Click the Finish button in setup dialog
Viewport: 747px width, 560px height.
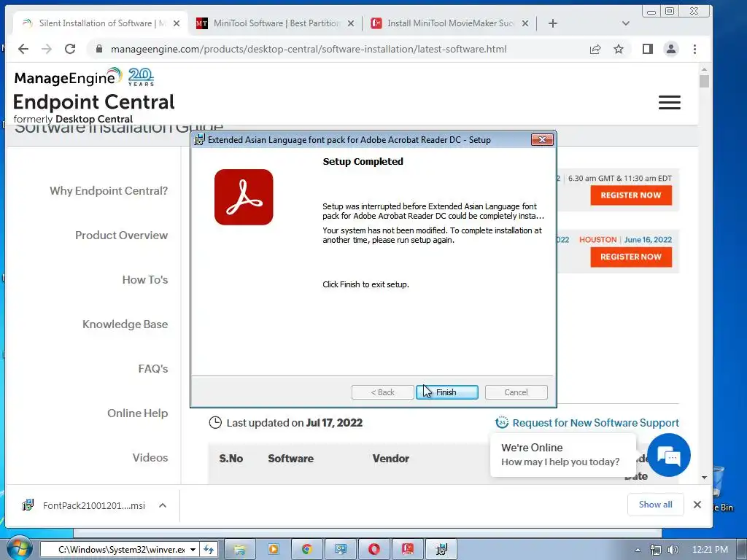point(447,392)
